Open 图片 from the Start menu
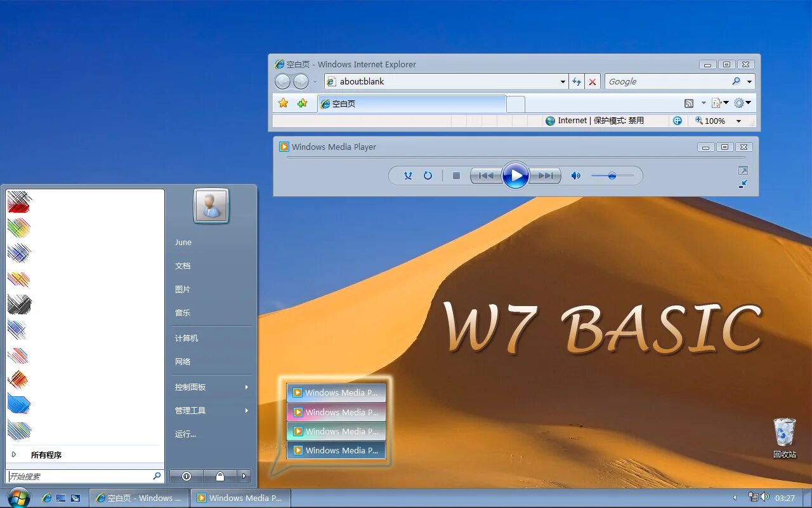 (x=183, y=289)
